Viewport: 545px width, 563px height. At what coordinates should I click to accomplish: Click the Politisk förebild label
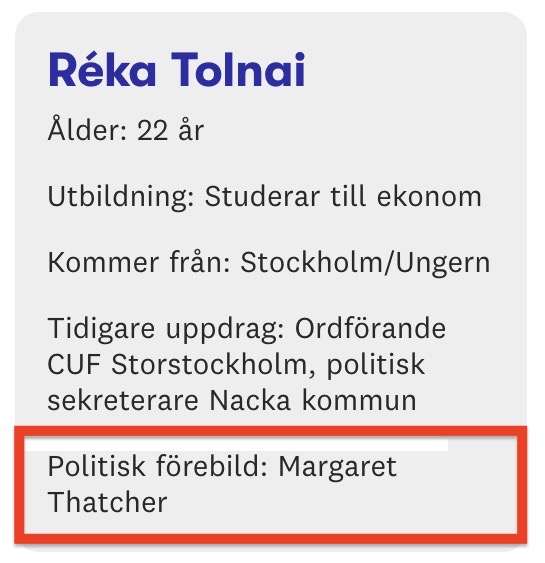tap(158, 466)
